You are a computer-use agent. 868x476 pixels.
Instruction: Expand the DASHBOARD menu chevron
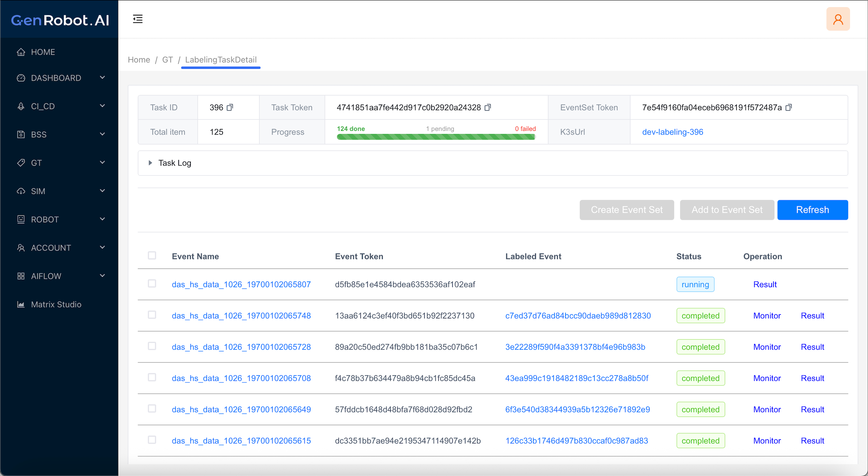tap(103, 78)
